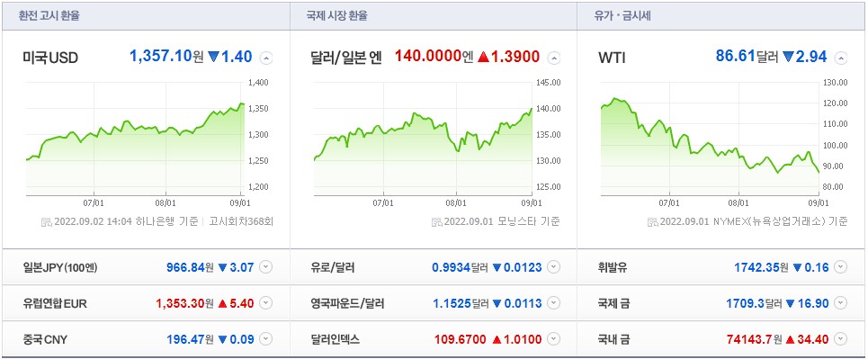
Task: Expand the 유럽연합EUR row arrow
Action: point(266,303)
